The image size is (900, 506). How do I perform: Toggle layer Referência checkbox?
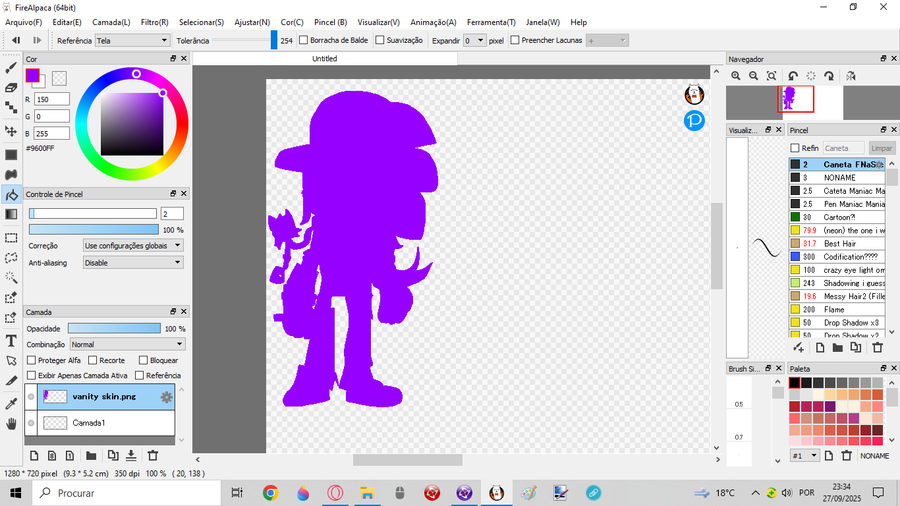click(139, 375)
